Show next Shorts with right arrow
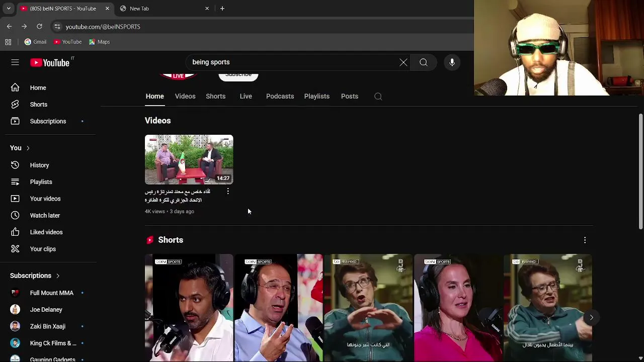The image size is (644, 362). 592,318
